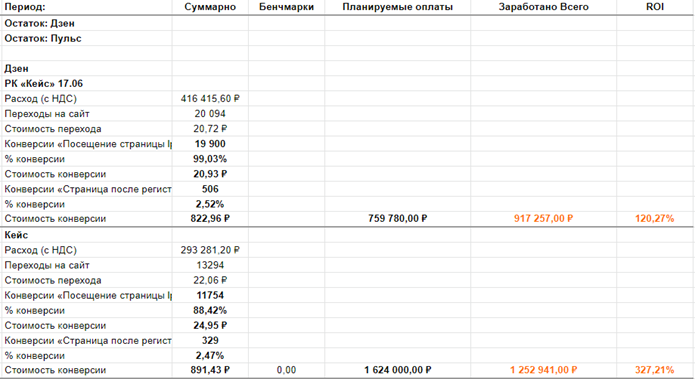Click the ROI value 120,27%

655,219
